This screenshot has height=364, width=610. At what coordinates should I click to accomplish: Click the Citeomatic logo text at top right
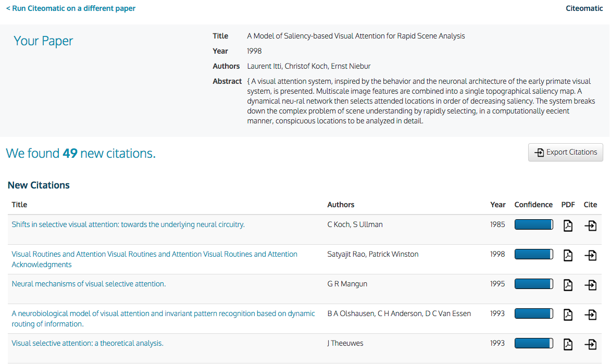(584, 8)
